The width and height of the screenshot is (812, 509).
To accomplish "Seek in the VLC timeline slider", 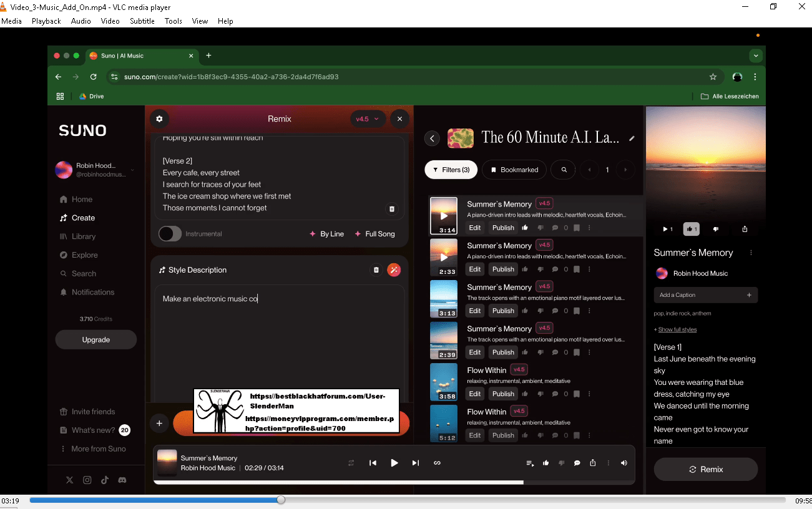I will point(408,500).
